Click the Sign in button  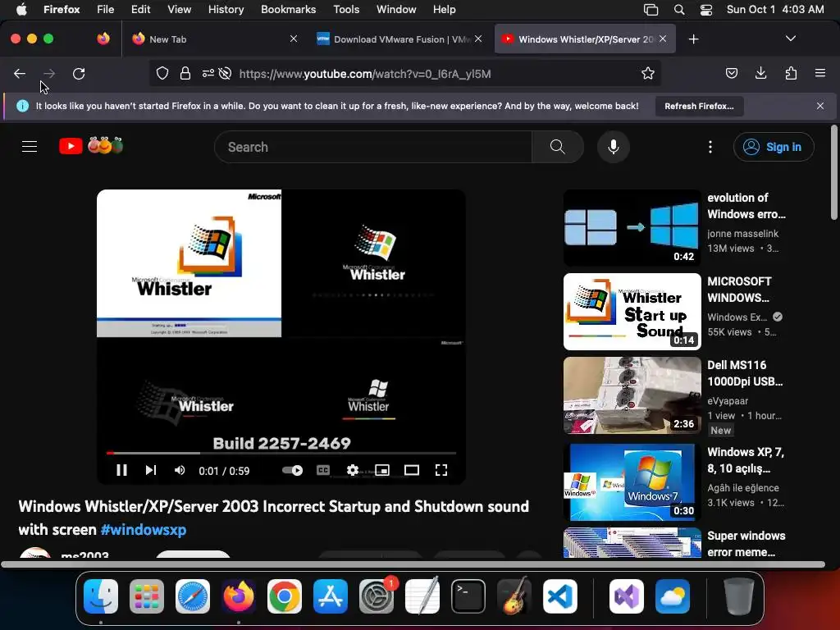pos(774,147)
